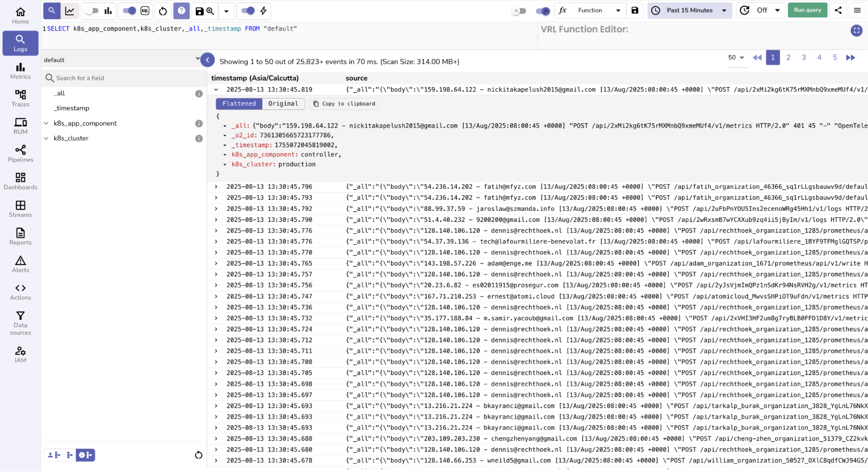The height and width of the screenshot is (472, 868).
Task: Click Copy to clipboard button
Action: coord(344,103)
